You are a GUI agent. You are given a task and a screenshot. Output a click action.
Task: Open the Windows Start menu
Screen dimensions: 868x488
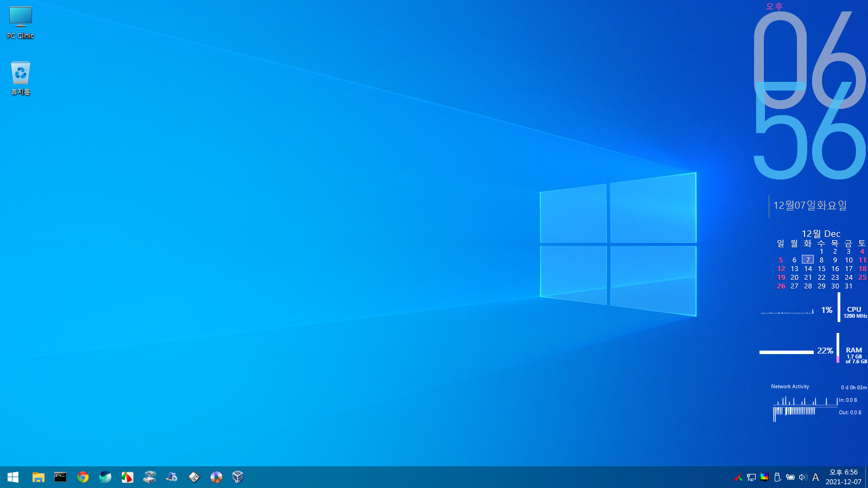13,477
